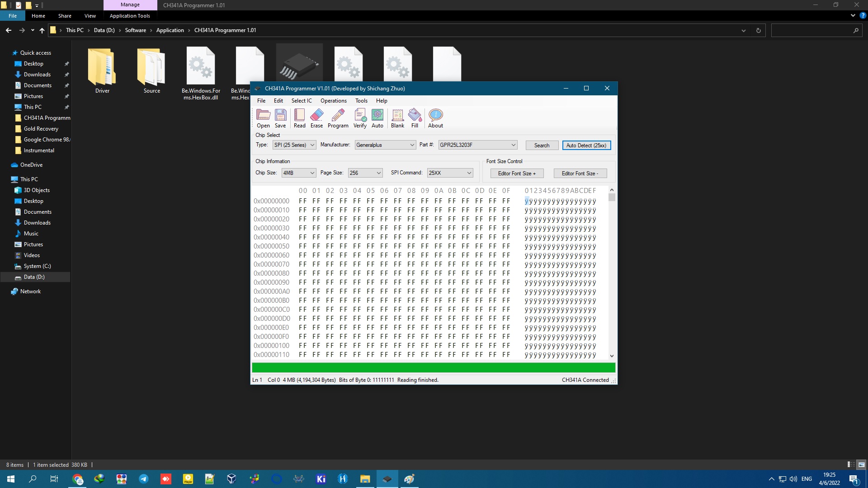Switch to the Explorer View tab

click(90, 16)
